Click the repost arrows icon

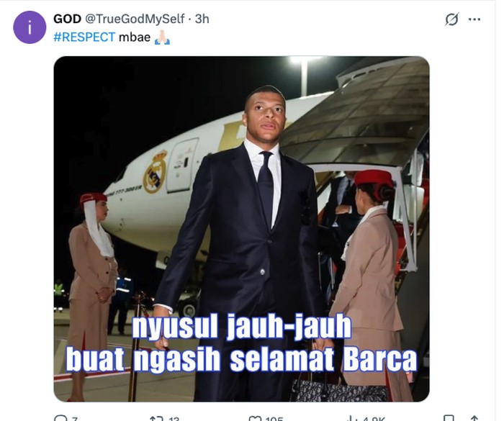pos(157,418)
